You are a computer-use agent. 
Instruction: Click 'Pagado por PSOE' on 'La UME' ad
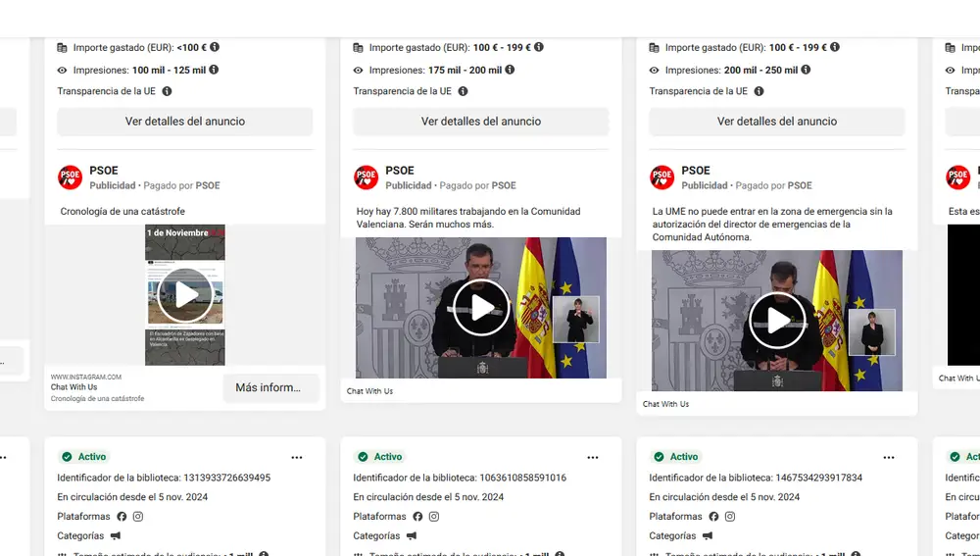774,185
